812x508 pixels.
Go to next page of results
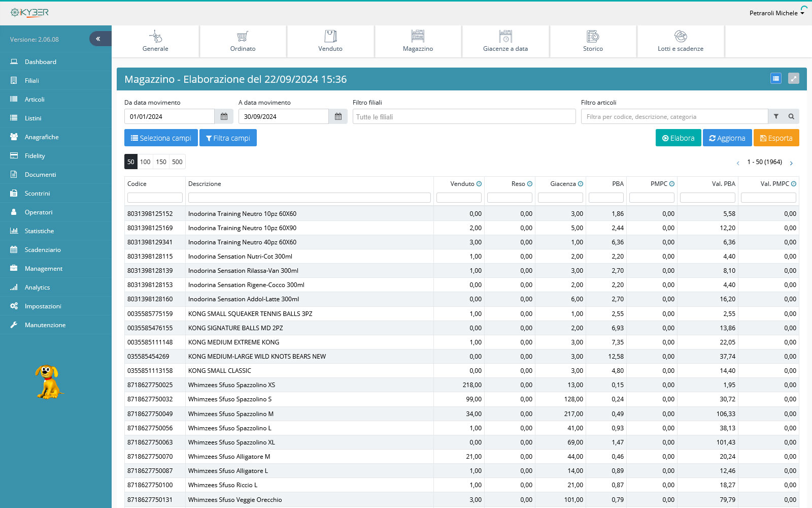791,163
